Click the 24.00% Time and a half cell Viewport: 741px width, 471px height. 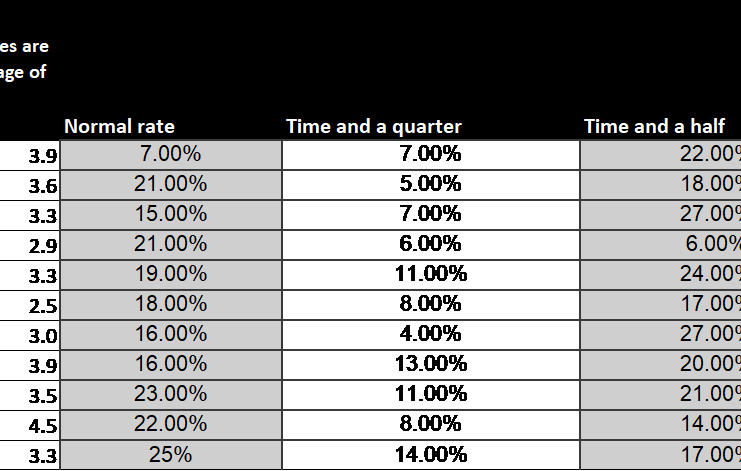(x=661, y=275)
